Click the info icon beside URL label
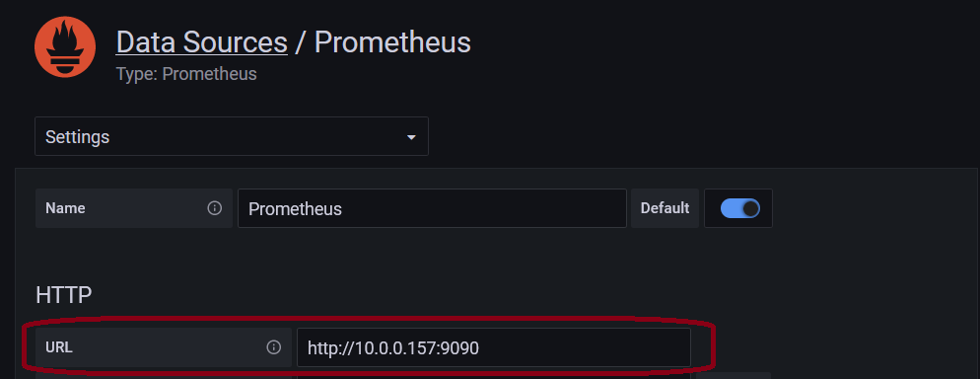The height and width of the screenshot is (379, 980). [274, 347]
